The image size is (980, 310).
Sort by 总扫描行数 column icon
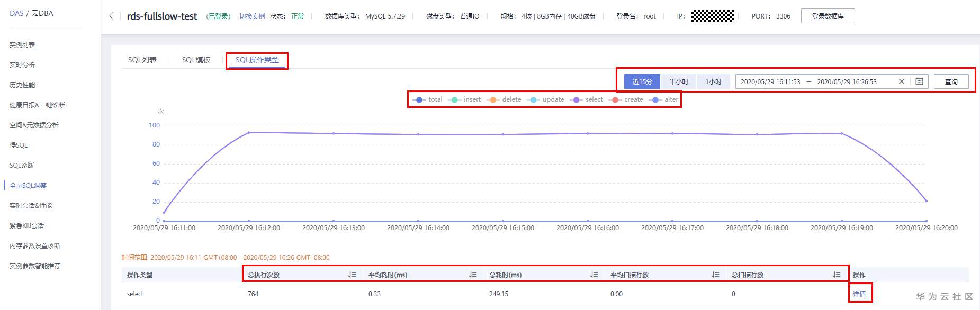[837, 275]
